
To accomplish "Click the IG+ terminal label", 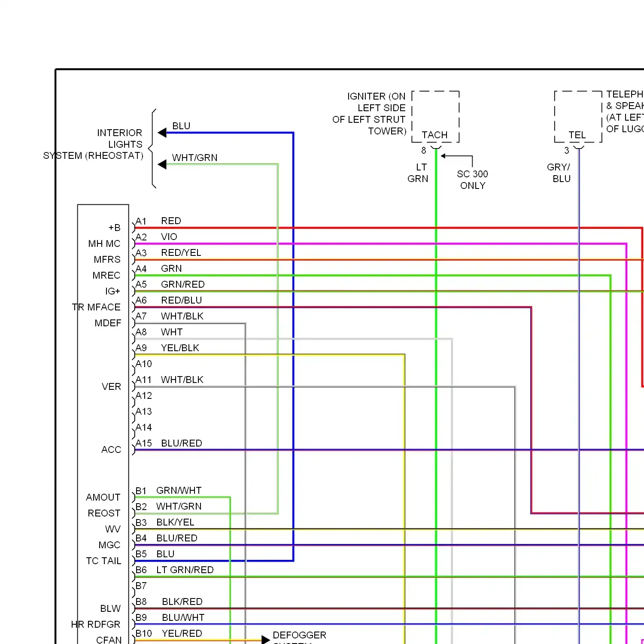I will [x=113, y=291].
